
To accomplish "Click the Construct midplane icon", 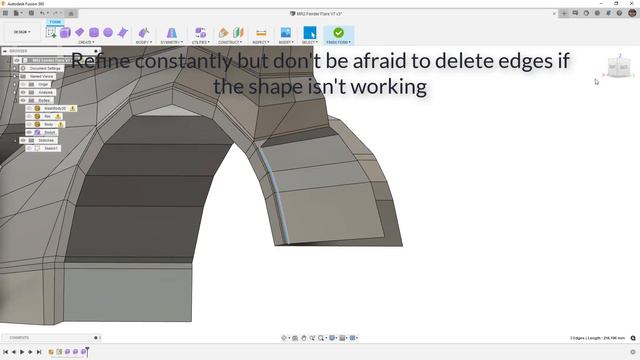I will [x=238, y=32].
